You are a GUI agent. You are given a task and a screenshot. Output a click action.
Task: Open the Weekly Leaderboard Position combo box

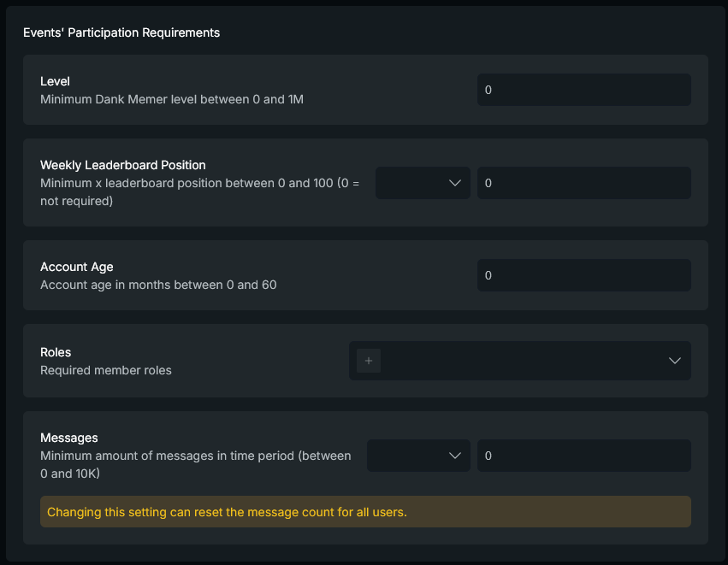[423, 183]
